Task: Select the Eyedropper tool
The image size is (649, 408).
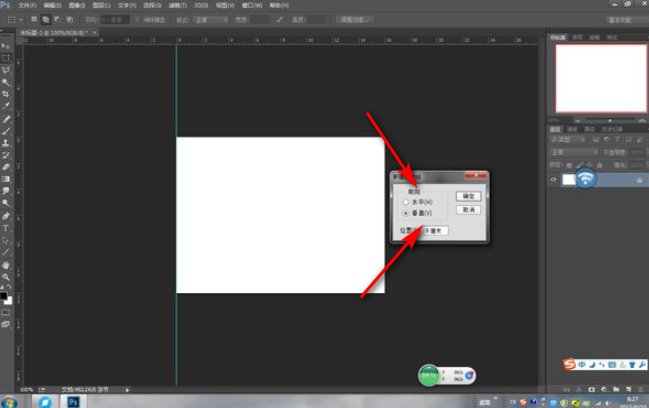Action: coord(5,106)
